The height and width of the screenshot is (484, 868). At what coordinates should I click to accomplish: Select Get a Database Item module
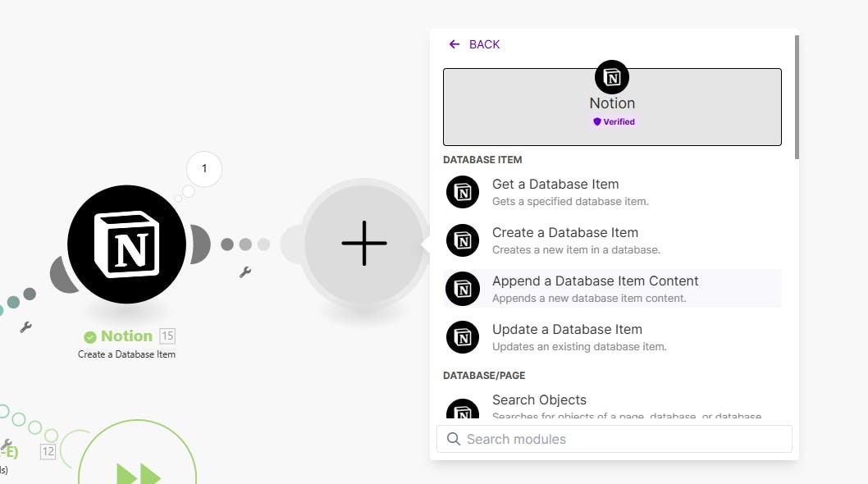(555, 185)
